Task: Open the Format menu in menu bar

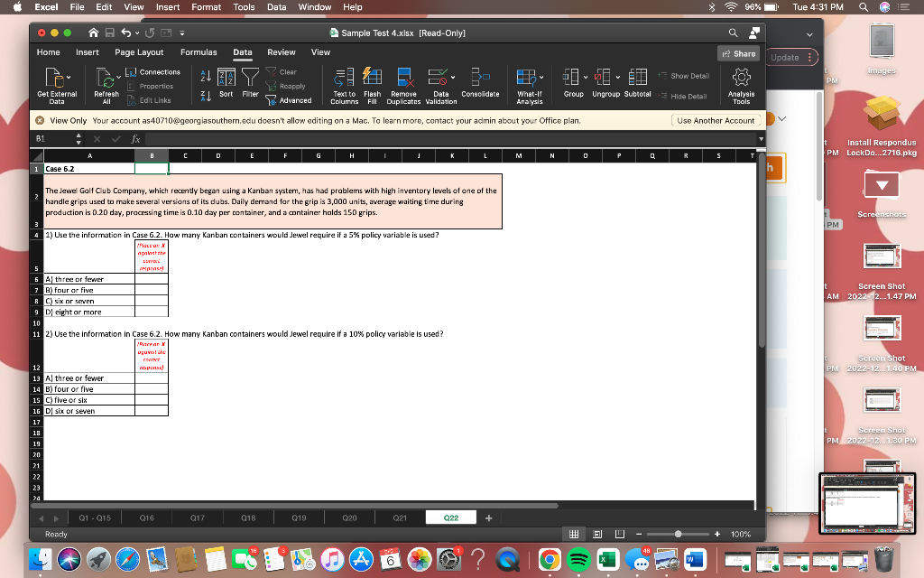Action: (x=207, y=7)
